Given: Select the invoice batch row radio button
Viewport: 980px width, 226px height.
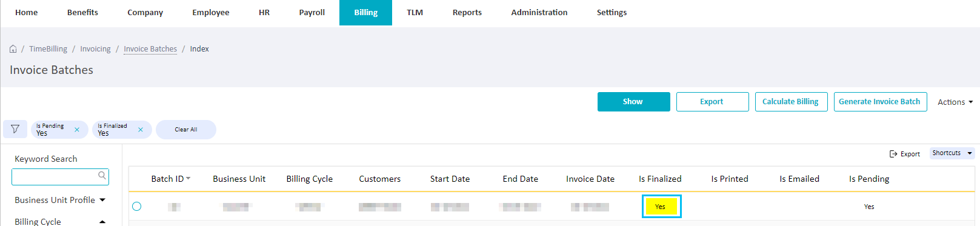Looking at the screenshot, I should pos(137,207).
